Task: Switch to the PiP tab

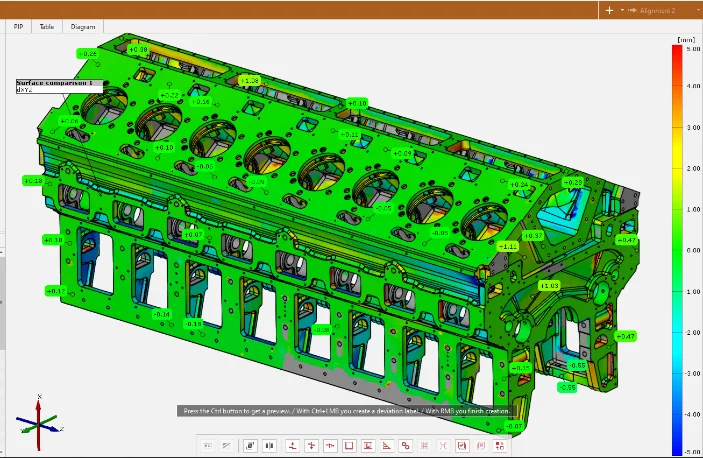Action: tap(18, 27)
